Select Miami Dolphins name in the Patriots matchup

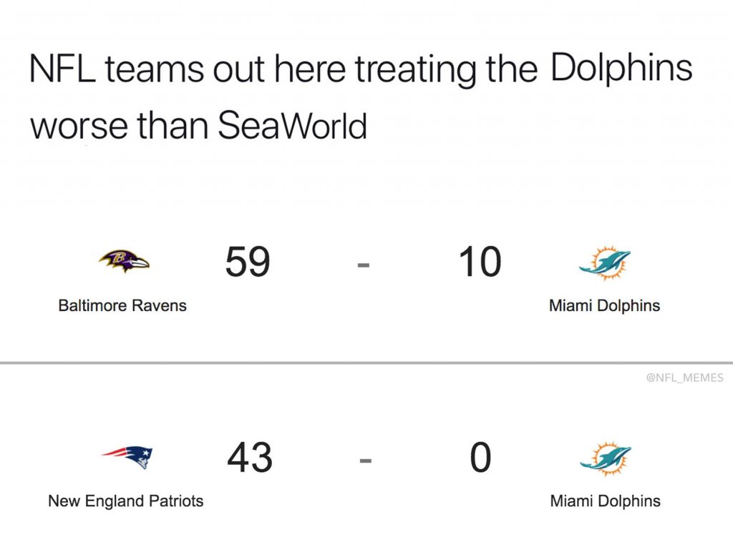(x=605, y=501)
